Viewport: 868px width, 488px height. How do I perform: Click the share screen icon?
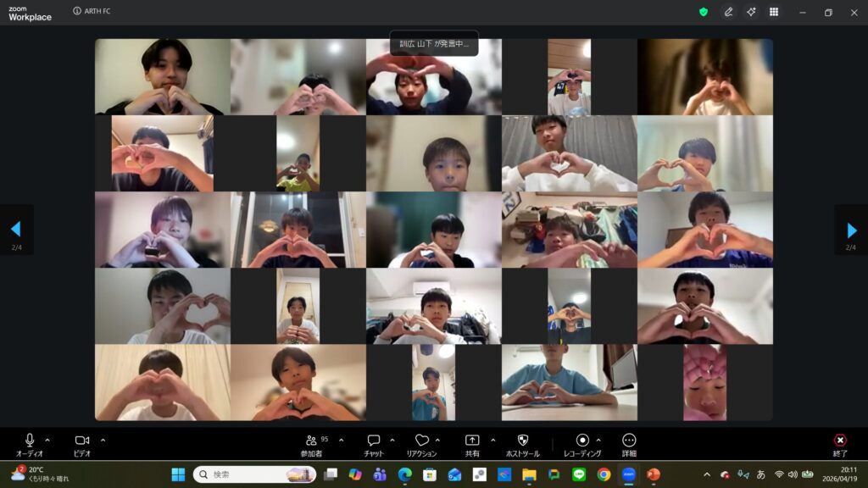pyautogui.click(x=472, y=441)
